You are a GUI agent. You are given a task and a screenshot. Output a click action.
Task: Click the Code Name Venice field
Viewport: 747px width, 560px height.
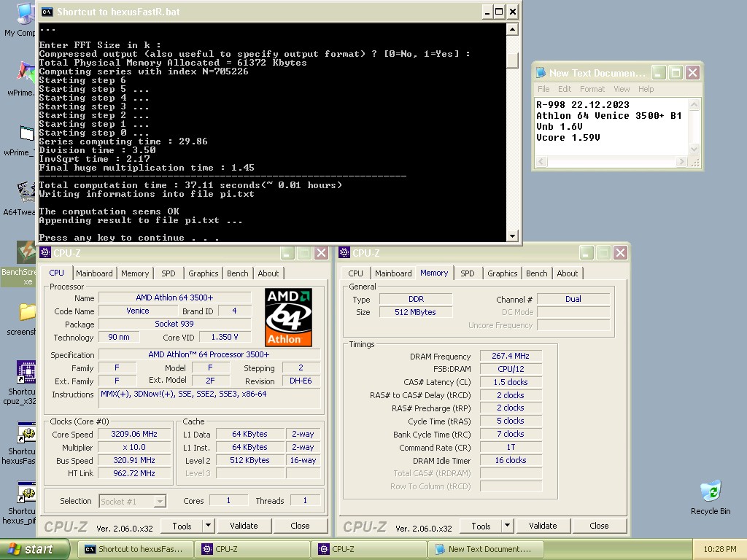coord(138,311)
